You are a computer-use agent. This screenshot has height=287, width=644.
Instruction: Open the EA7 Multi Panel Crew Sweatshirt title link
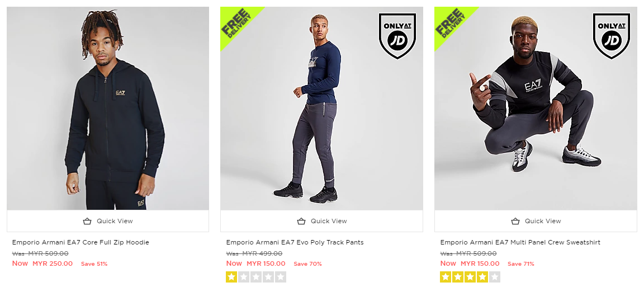pyautogui.click(x=520, y=242)
